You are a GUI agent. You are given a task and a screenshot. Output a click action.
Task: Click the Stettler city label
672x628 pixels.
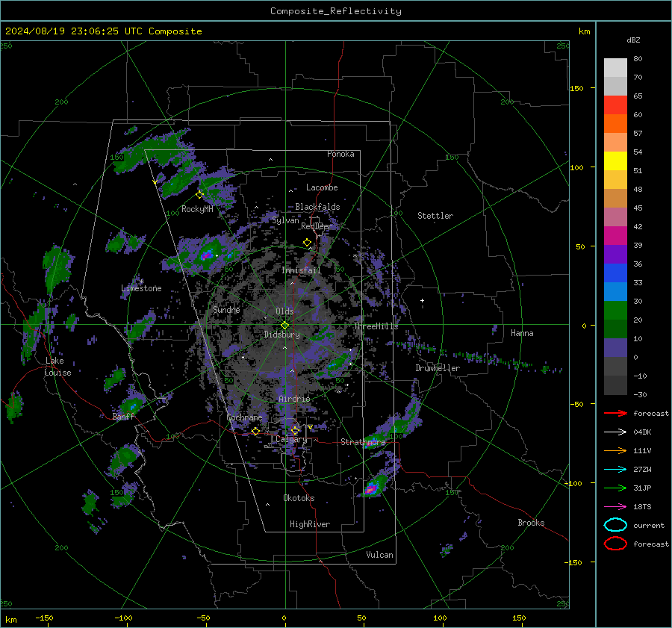435,216
